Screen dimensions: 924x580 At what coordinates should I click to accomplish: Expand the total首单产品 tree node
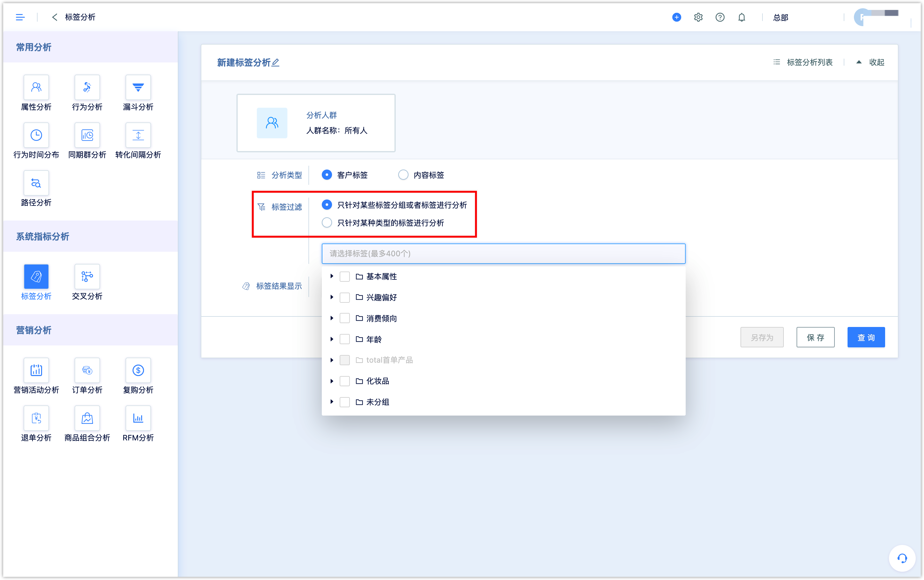click(332, 360)
